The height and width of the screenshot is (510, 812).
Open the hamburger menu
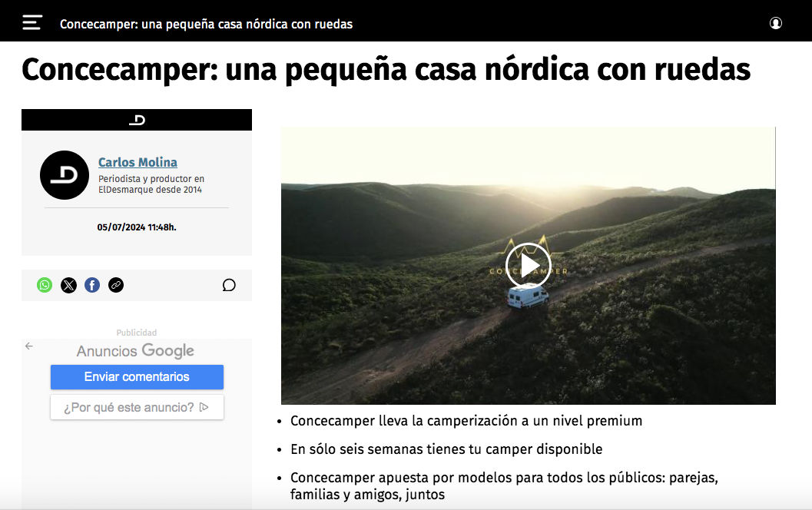click(x=32, y=23)
